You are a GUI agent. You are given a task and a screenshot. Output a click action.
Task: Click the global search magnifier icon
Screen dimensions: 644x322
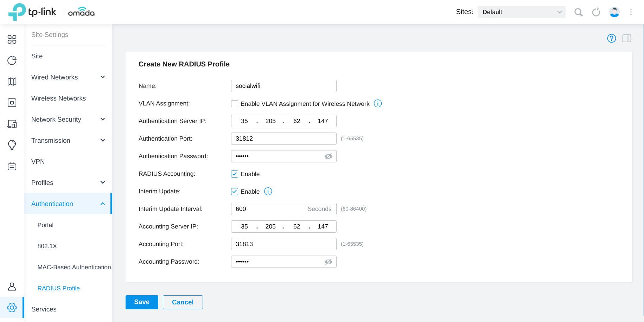tap(578, 12)
